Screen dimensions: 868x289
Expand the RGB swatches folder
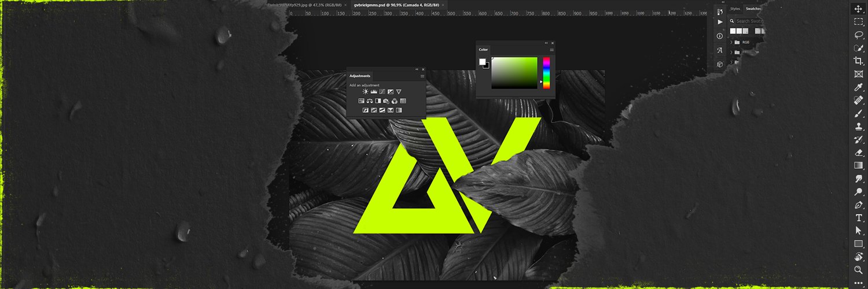731,42
